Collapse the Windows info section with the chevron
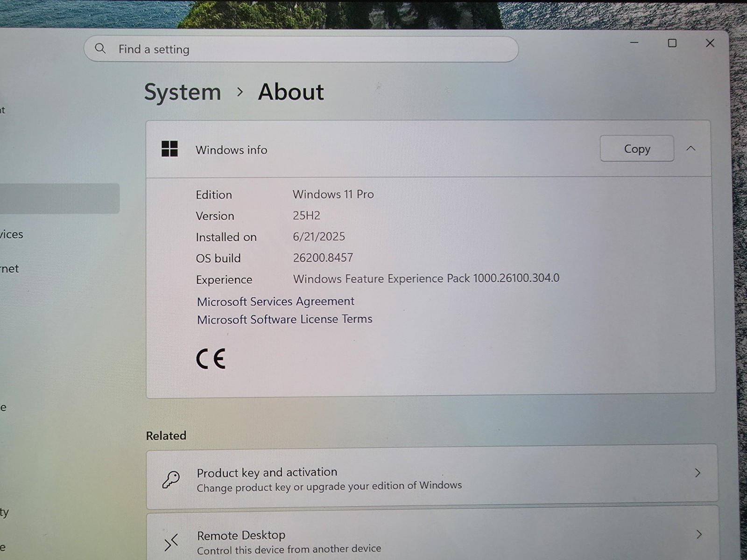Screen dimensions: 747x560 691,148
